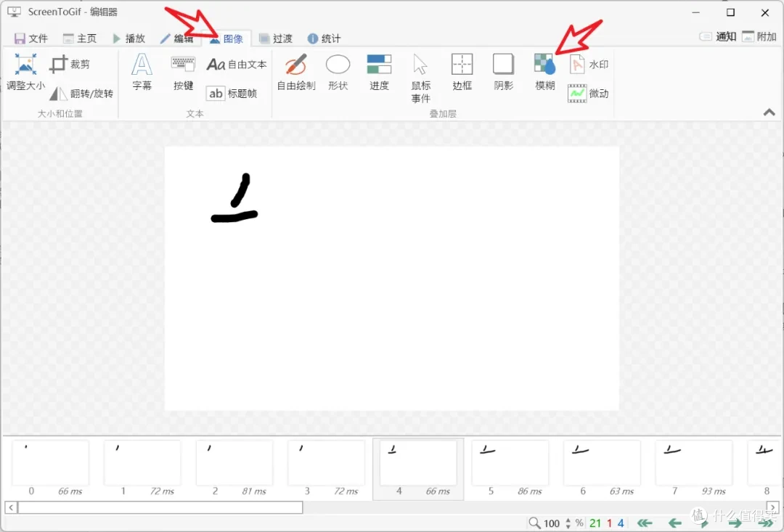Play the animation
Image resolution: width=784 pixels, height=532 pixels.
[x=705, y=523]
